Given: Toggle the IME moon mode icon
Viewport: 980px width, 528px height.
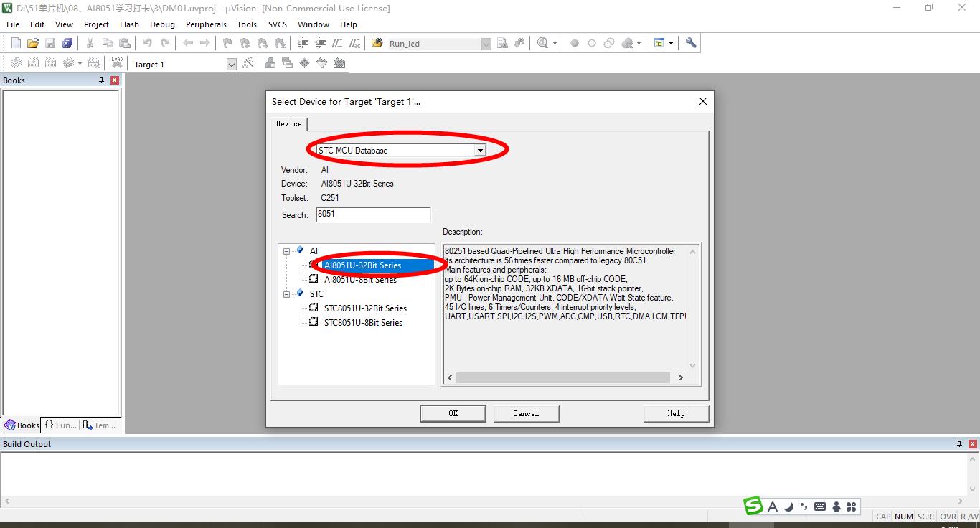Looking at the screenshot, I should (x=788, y=506).
